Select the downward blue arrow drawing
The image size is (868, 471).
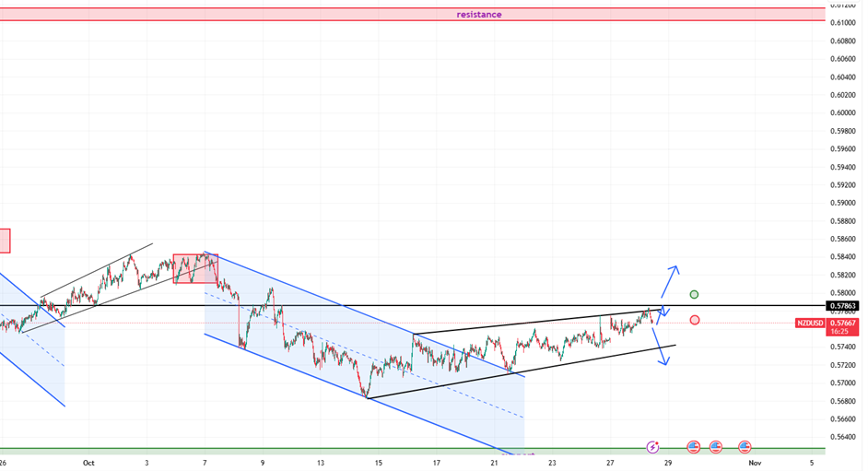(x=660, y=348)
